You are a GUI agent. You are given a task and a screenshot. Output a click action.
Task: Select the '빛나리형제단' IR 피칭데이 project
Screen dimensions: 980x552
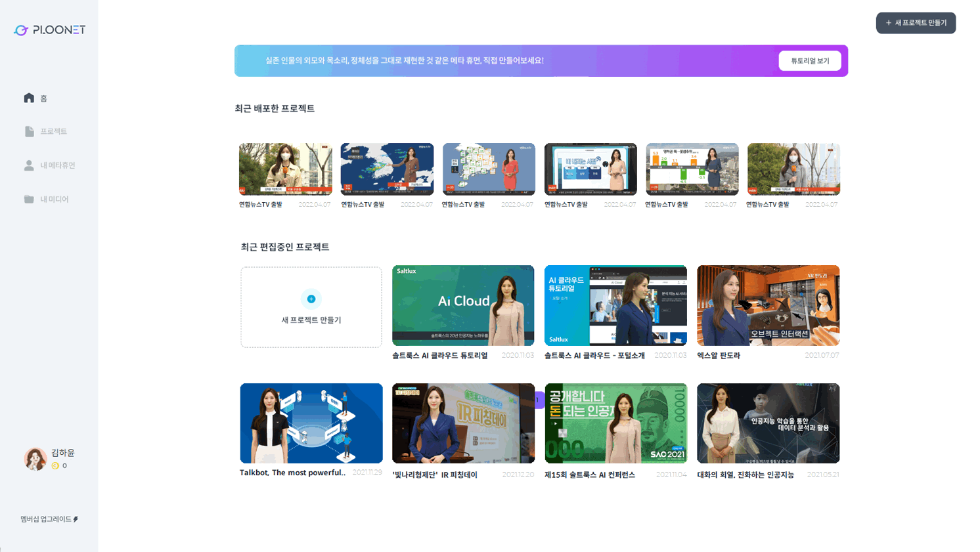pos(463,423)
